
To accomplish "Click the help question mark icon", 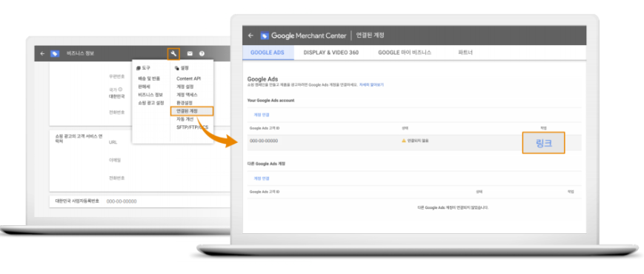I will coord(202,54).
